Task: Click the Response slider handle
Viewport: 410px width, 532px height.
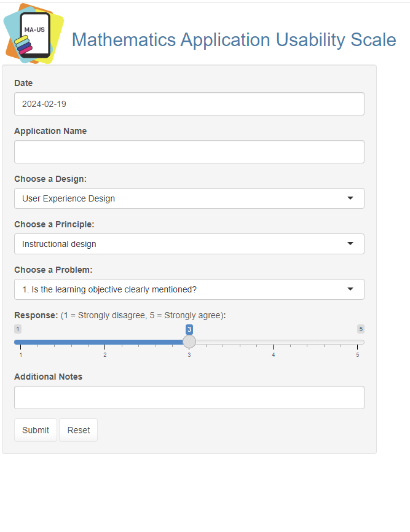Action: [189, 342]
